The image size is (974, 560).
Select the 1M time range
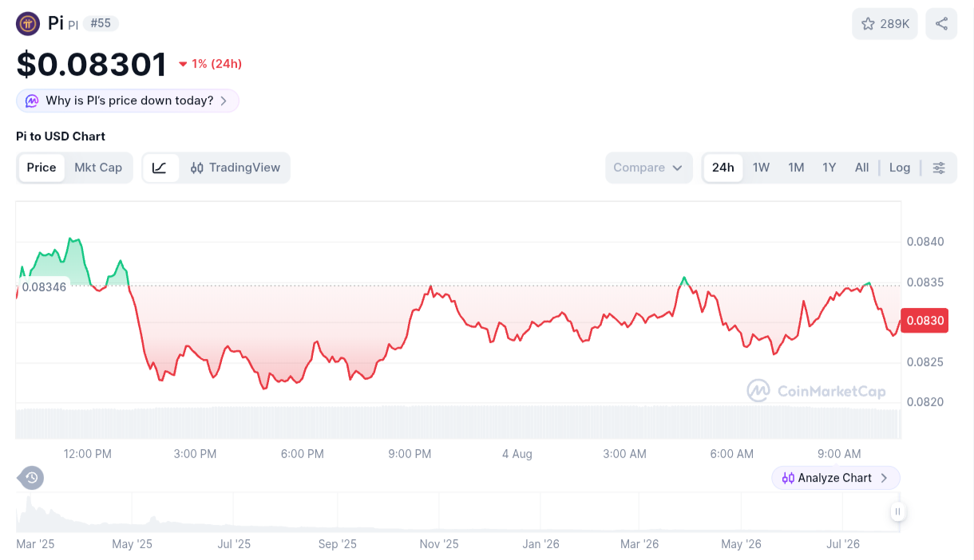pos(796,168)
